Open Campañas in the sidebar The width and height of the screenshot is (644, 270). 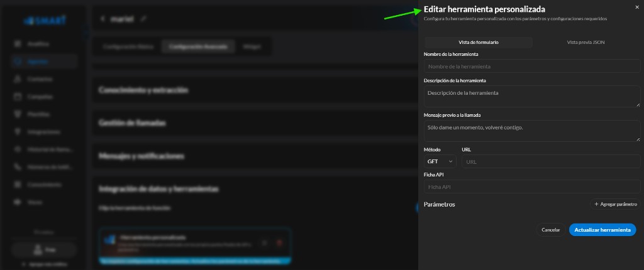44,97
